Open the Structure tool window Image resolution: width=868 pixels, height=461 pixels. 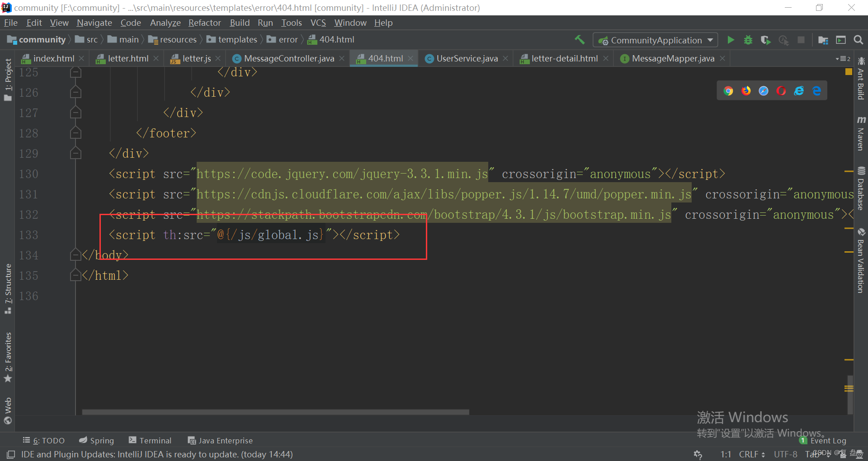pyautogui.click(x=8, y=289)
